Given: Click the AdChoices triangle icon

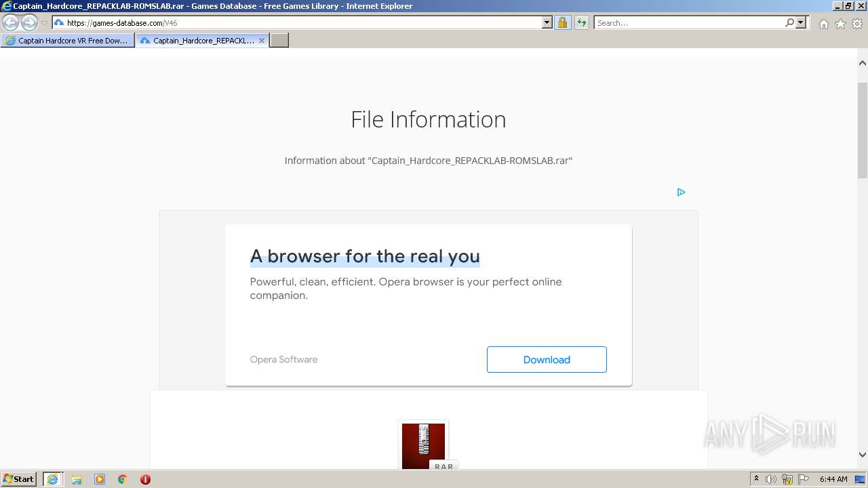Looking at the screenshot, I should pos(681,192).
